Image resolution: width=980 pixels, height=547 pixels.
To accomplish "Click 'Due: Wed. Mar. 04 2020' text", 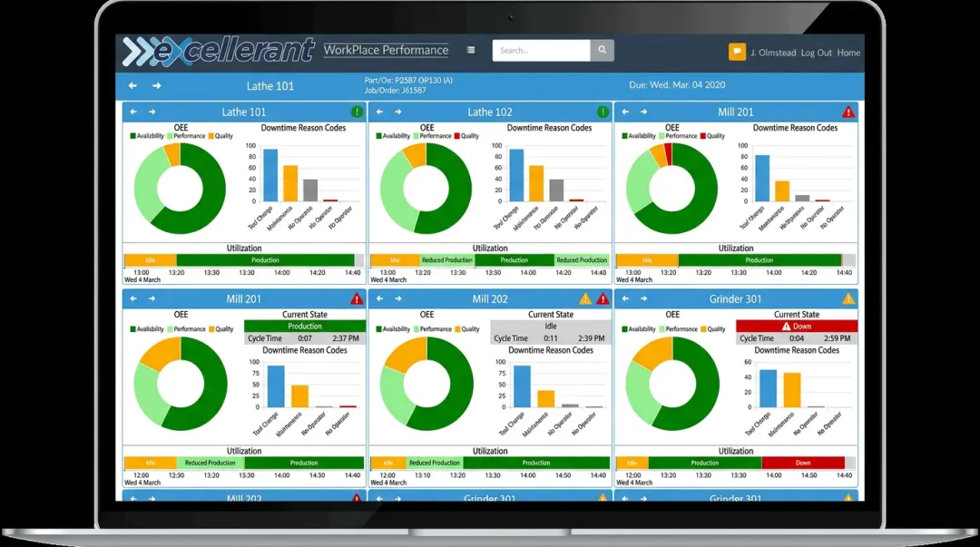I will click(677, 85).
